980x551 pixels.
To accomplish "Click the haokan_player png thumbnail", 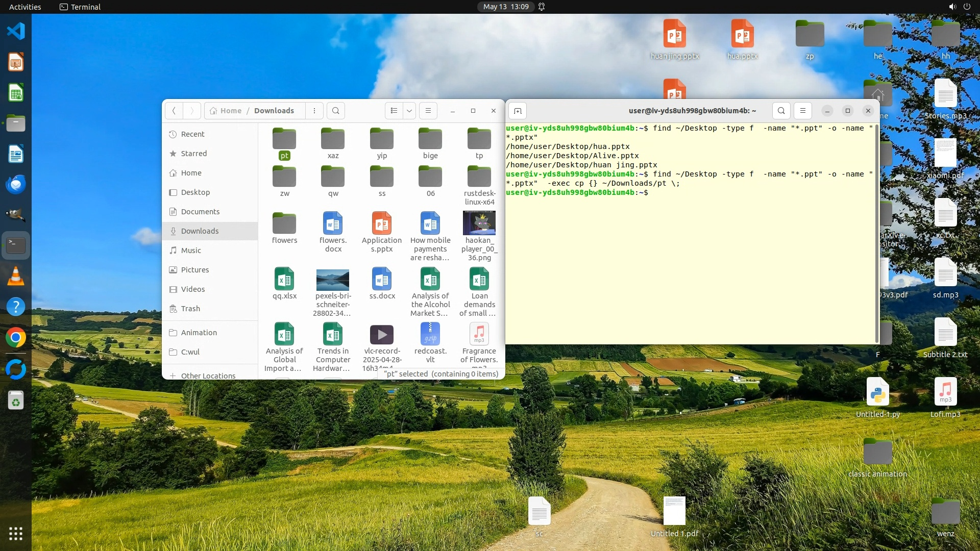I will (479, 223).
